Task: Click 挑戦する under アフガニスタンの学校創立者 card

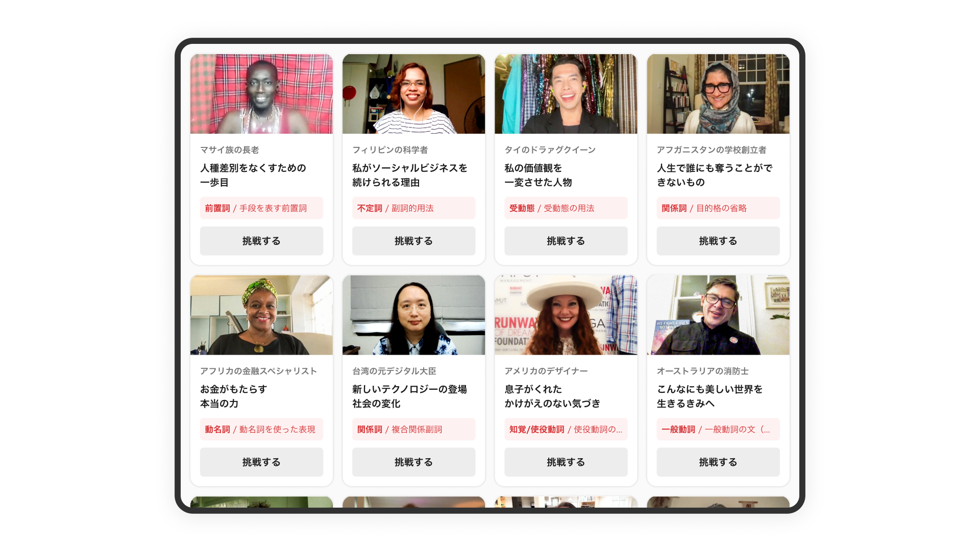Action: click(x=718, y=241)
